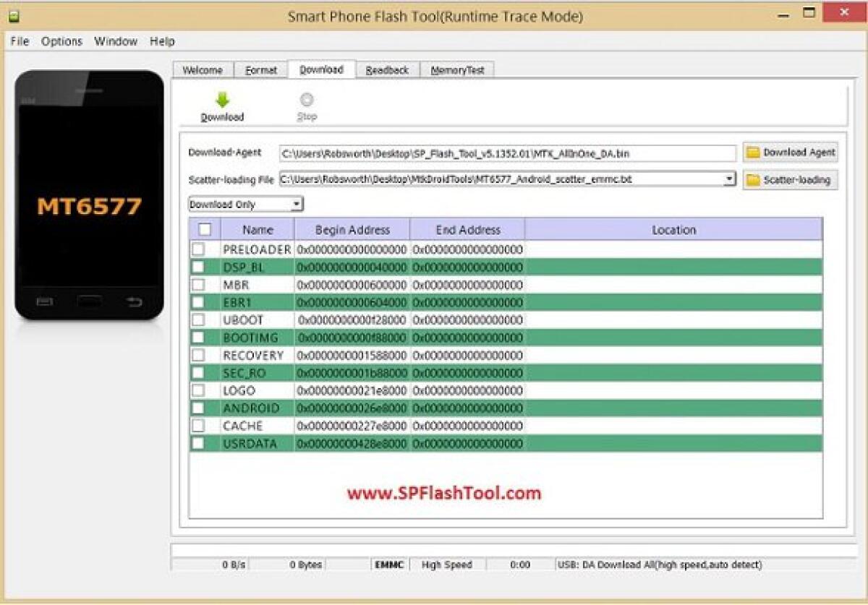Enable the PRELOADER partition checkbox
Screen dimensions: 868x605
(198, 249)
